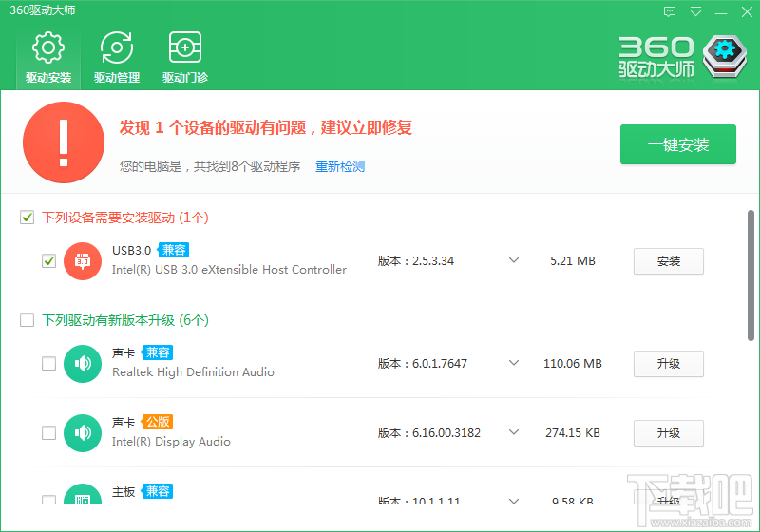Viewport: 760px width, 532px height.
Task: Open the title bar dropdown menu icon
Action: 696,11
